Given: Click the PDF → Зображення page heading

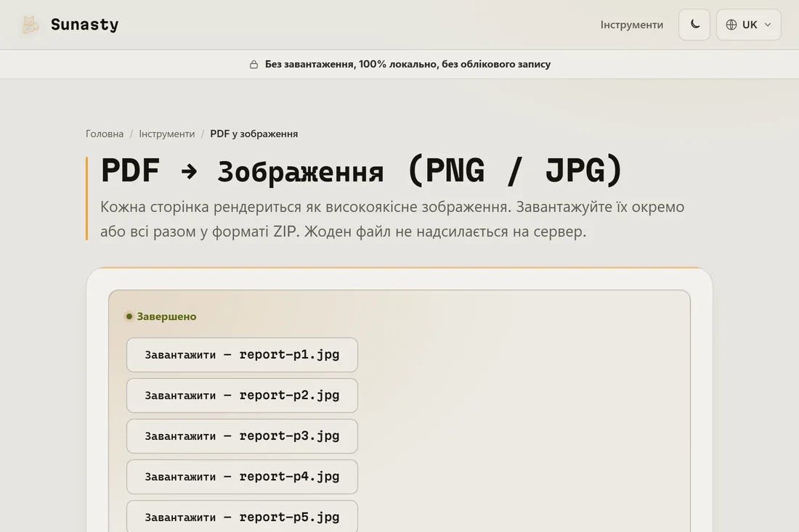Looking at the screenshot, I should (x=361, y=171).
